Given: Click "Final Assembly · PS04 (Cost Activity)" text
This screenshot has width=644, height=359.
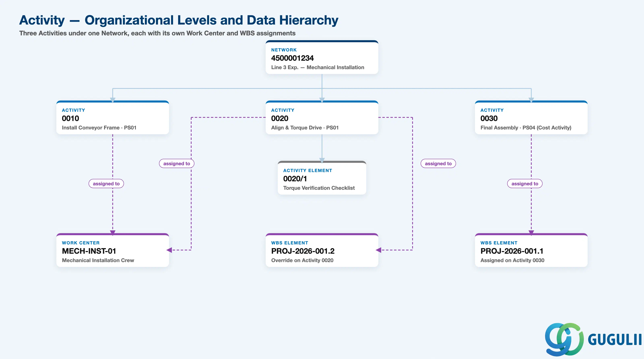Looking at the screenshot, I should click(526, 128).
